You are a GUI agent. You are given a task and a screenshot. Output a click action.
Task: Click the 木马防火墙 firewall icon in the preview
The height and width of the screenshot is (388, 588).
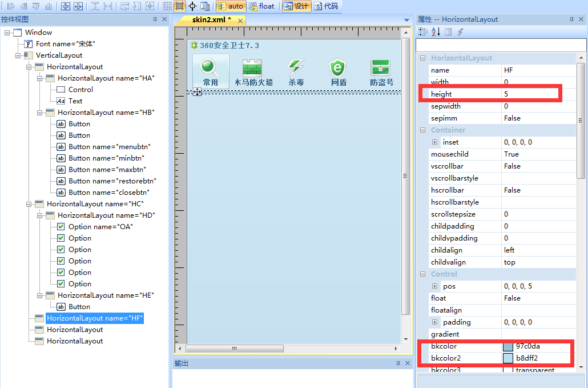point(253,67)
